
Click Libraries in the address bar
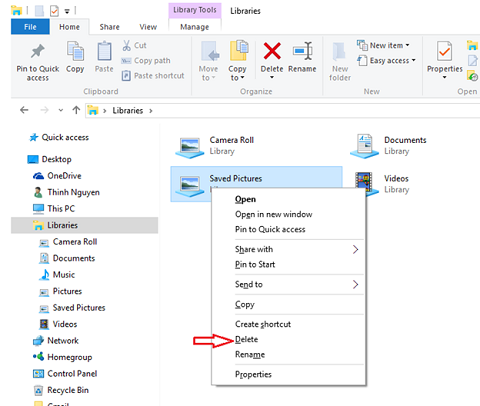(128, 110)
